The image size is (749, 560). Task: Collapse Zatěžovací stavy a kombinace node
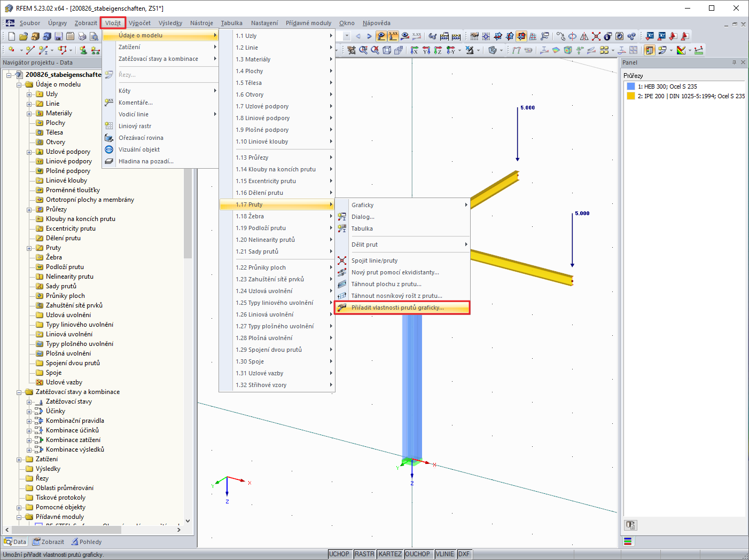coord(19,392)
